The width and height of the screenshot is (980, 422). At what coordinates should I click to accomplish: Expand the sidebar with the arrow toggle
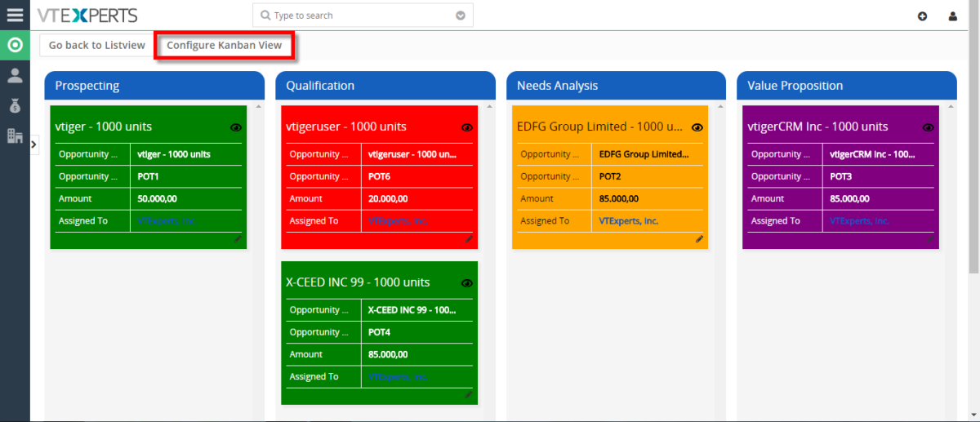click(x=34, y=144)
